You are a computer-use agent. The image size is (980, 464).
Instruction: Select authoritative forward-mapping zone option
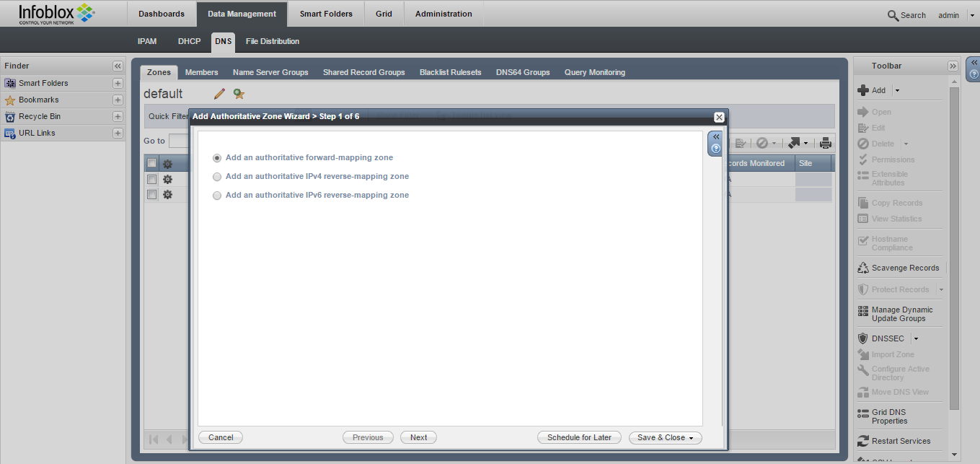click(x=217, y=158)
